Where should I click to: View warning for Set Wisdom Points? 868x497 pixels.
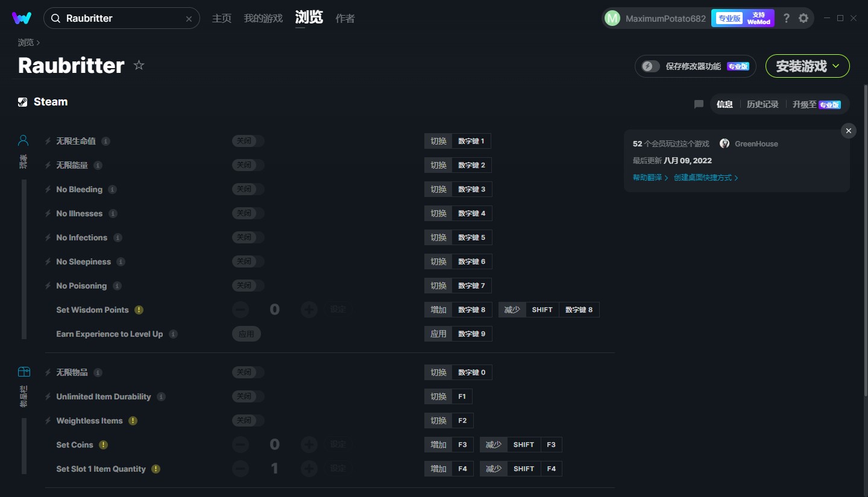point(139,310)
